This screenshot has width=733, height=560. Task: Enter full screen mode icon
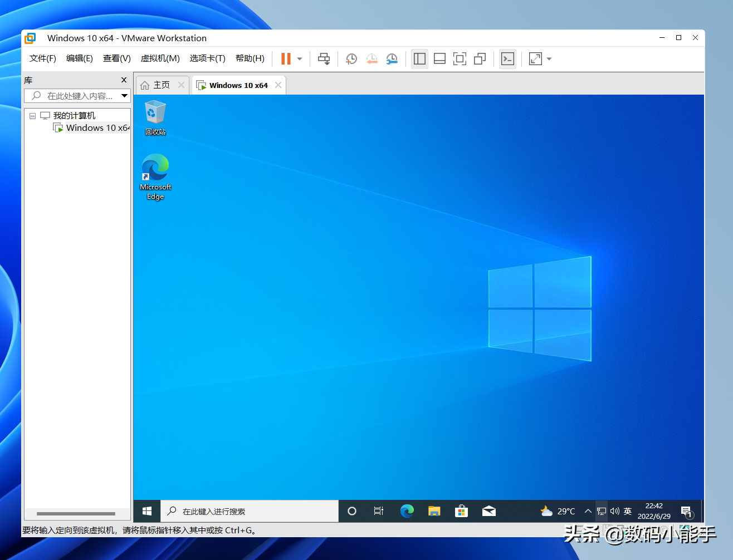point(460,59)
